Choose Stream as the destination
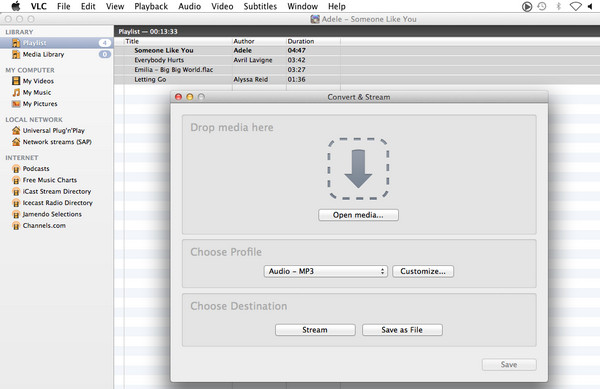 [x=315, y=330]
